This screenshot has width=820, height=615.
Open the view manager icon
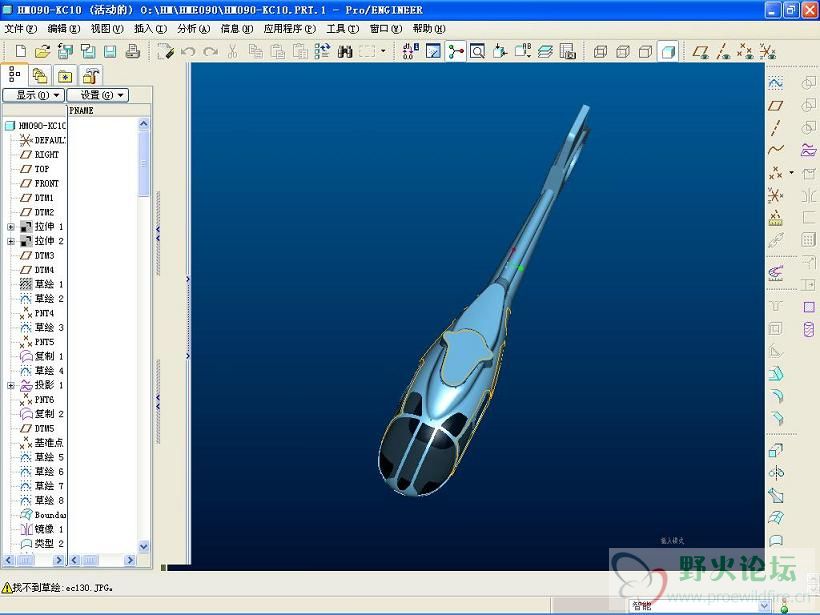click(567, 51)
